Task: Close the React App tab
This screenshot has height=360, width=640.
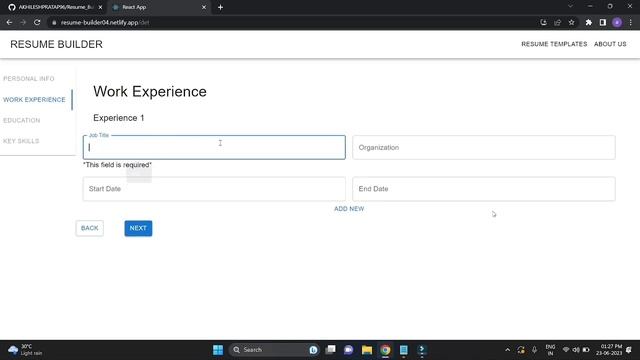Action: tap(204, 7)
